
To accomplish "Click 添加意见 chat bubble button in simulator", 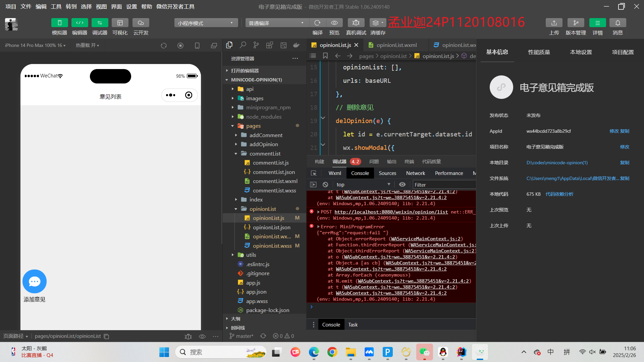I will (x=35, y=282).
